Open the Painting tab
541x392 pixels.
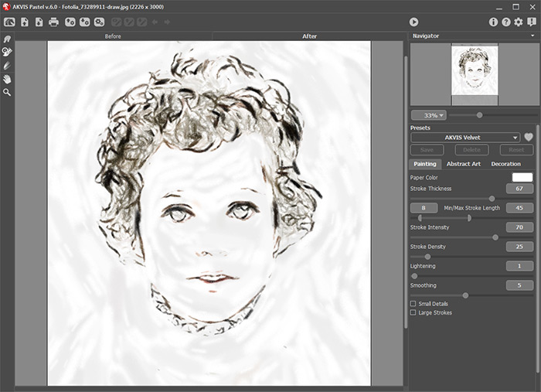pos(425,164)
